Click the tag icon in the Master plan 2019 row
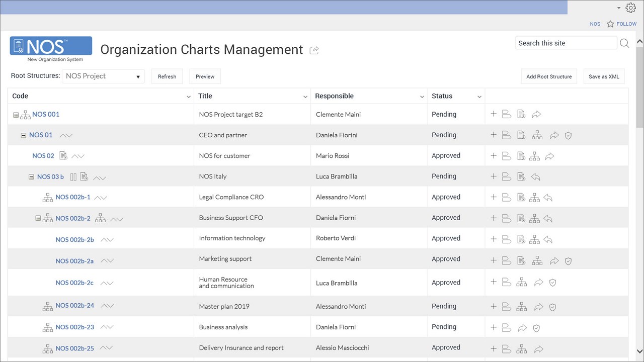 507,307
